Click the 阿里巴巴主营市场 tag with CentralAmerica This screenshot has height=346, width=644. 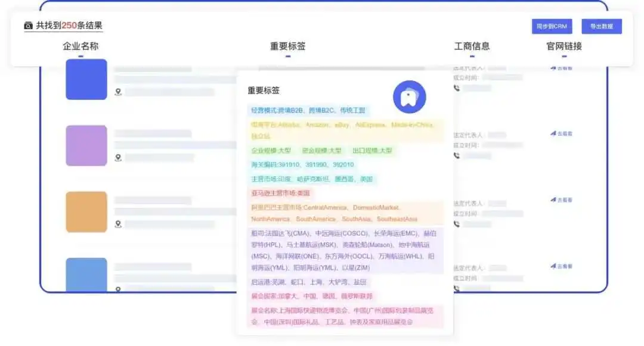click(x=345, y=213)
